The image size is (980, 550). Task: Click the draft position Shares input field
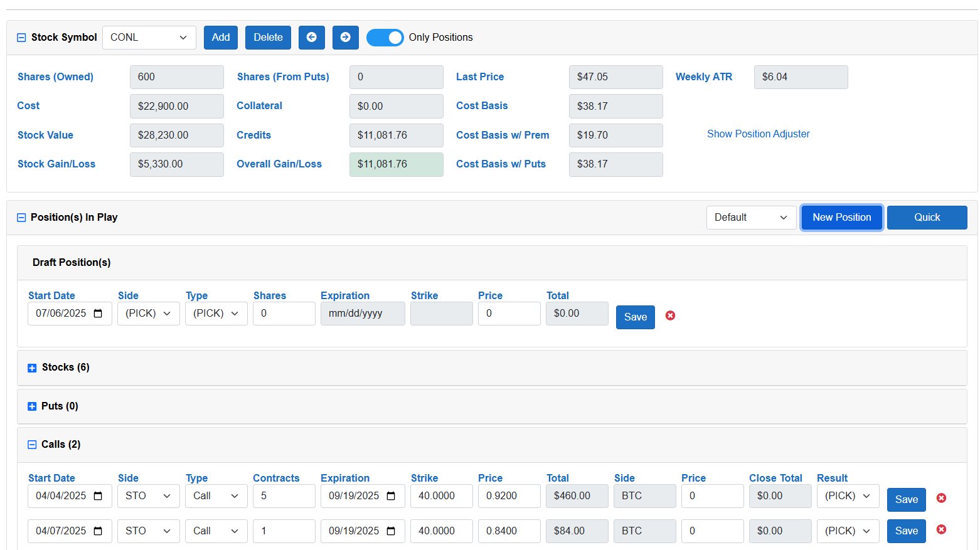(284, 314)
